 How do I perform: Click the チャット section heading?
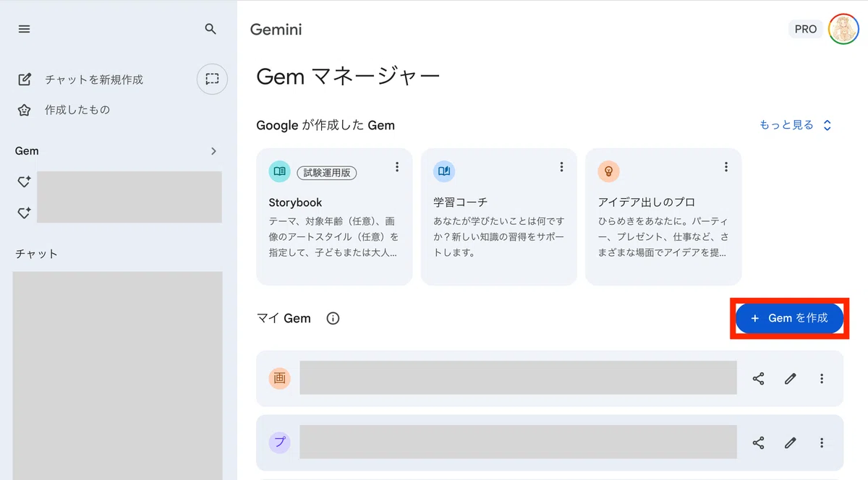click(36, 254)
